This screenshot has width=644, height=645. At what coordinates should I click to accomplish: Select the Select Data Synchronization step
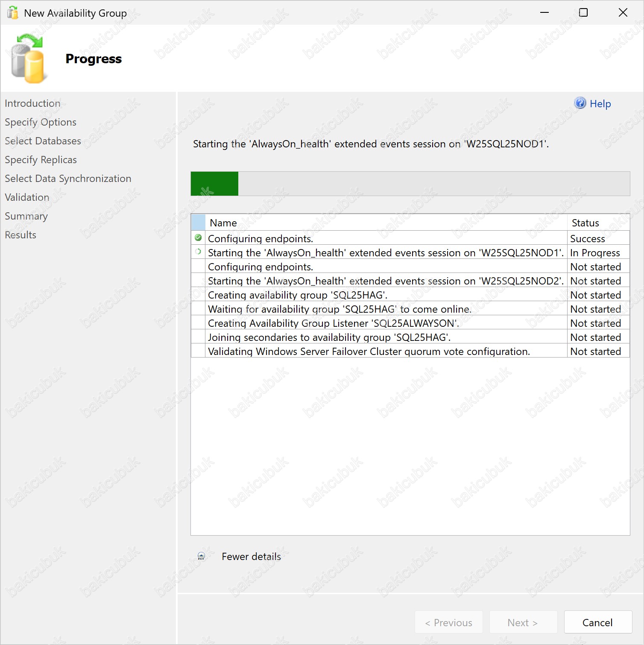pyautogui.click(x=68, y=179)
